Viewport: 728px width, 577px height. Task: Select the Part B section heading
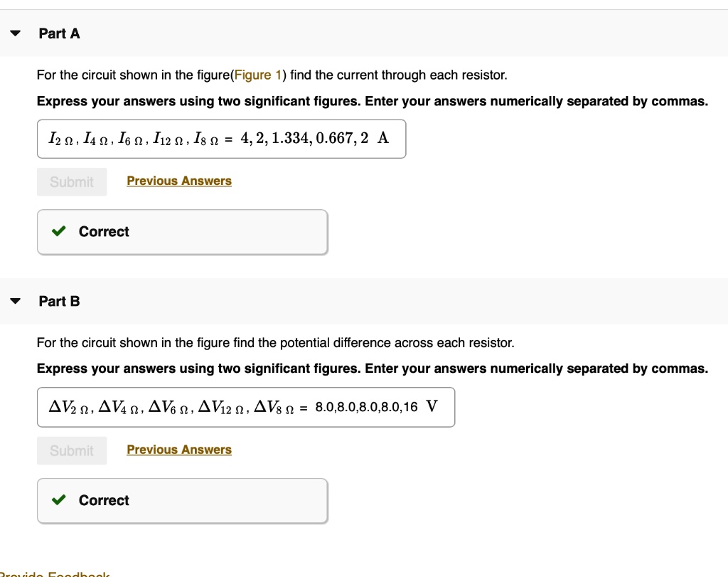point(59,302)
